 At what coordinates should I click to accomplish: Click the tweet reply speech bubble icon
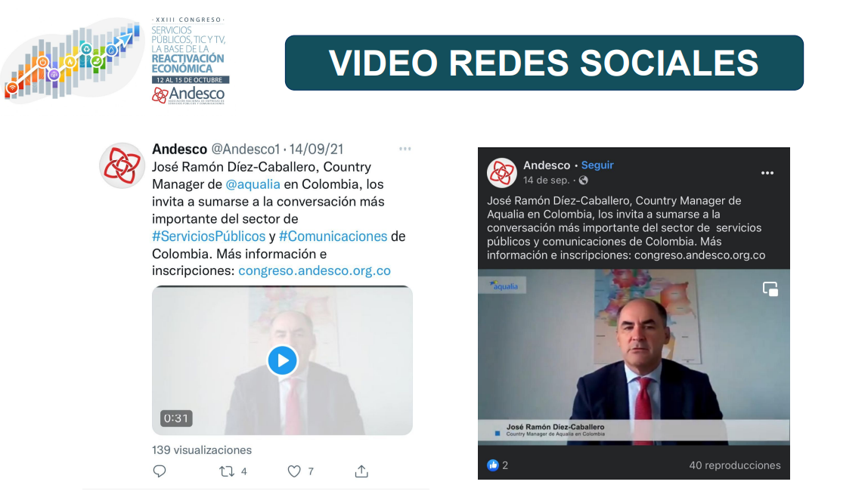[160, 471]
